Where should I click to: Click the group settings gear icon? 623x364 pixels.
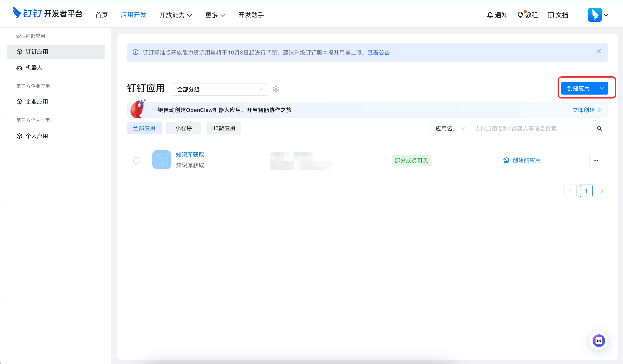(x=276, y=89)
